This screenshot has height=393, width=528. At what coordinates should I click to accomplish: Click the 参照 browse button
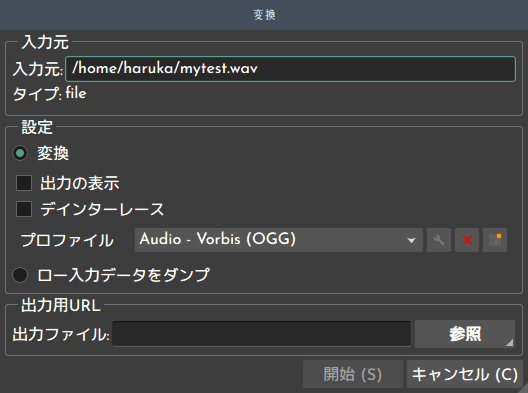click(x=465, y=334)
